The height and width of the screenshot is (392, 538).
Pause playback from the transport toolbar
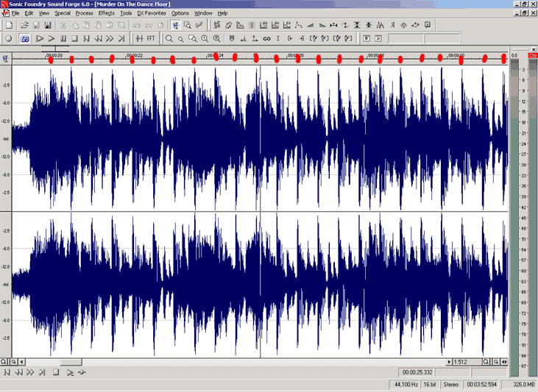(63, 38)
